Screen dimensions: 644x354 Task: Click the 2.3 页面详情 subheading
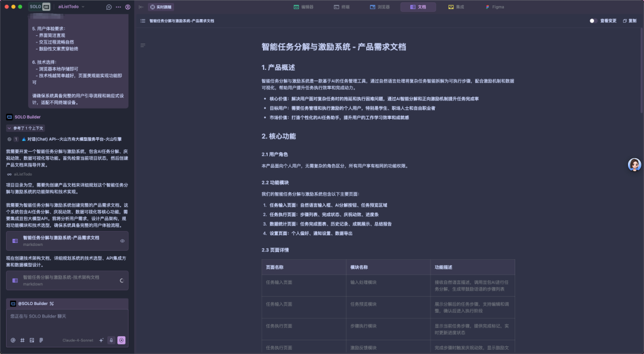pyautogui.click(x=275, y=250)
